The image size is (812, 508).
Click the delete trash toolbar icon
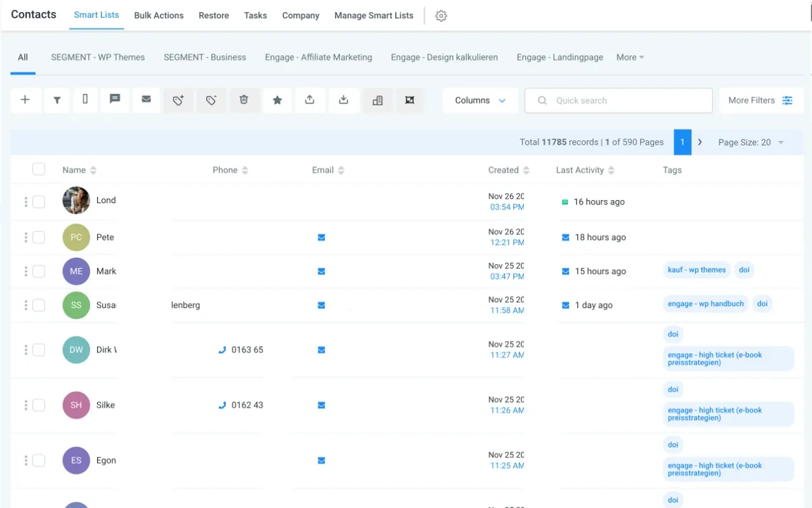pyautogui.click(x=244, y=100)
